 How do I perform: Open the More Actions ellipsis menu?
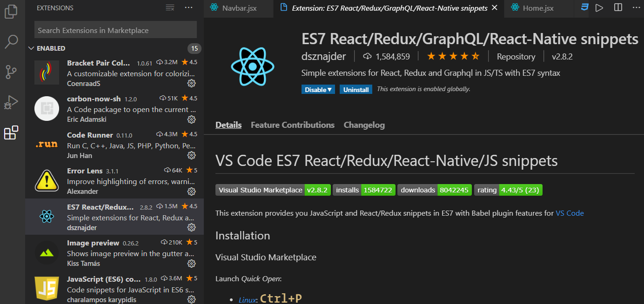[188, 7]
